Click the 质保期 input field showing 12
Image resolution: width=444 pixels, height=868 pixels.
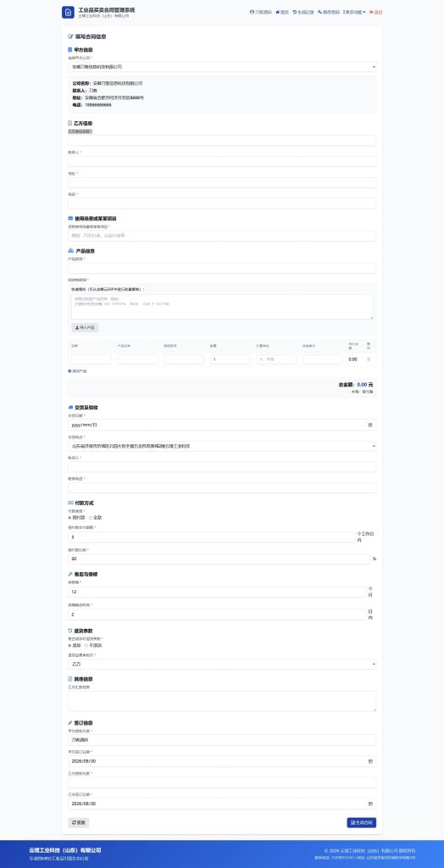(x=217, y=592)
